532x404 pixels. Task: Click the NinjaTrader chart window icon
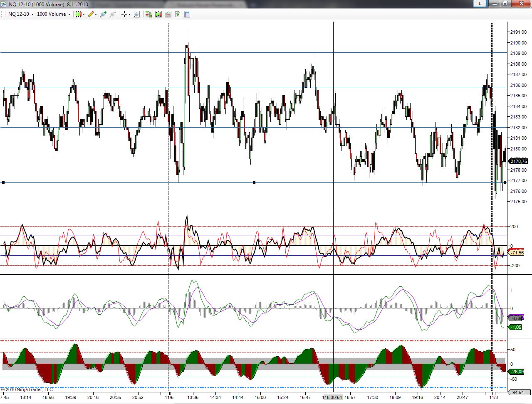click(3, 4)
